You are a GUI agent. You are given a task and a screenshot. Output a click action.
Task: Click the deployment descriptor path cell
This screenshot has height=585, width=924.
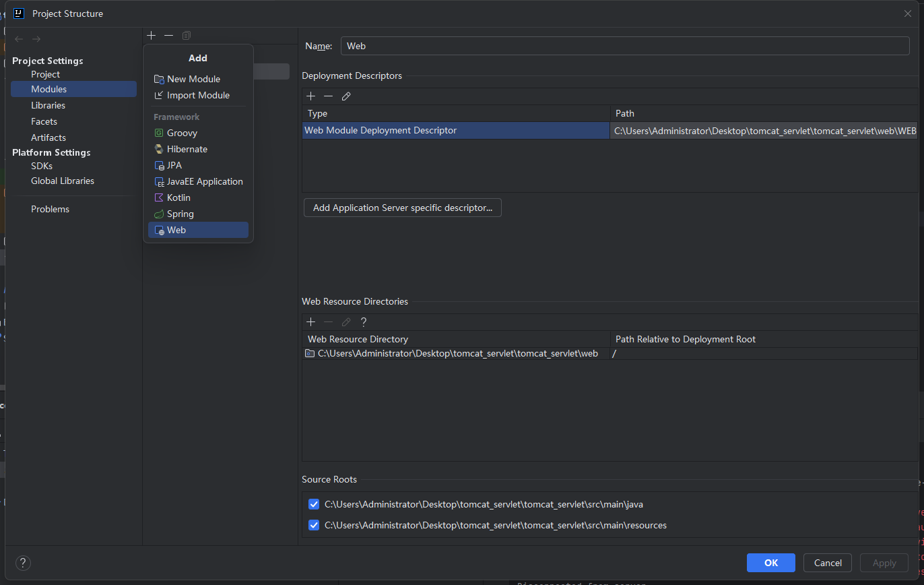pyautogui.click(x=764, y=130)
